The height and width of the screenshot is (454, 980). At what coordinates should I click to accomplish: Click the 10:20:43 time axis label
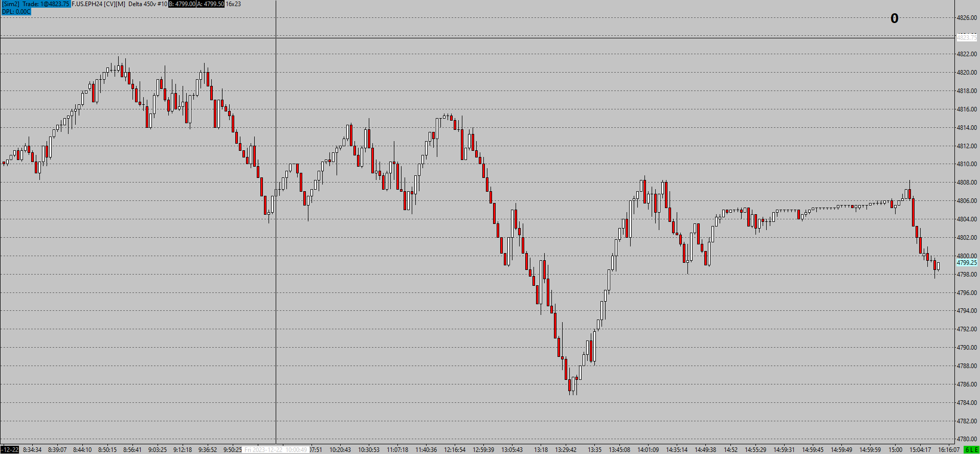click(340, 450)
